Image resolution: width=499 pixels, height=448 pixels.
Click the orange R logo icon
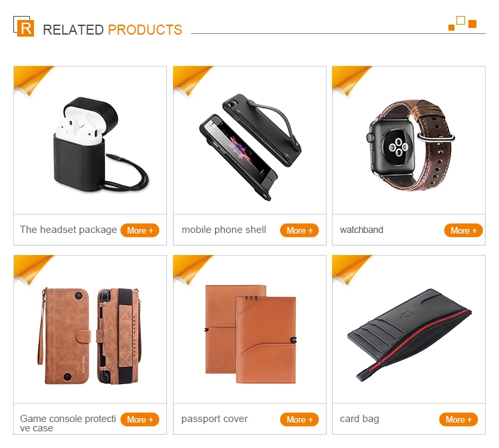tap(23, 27)
